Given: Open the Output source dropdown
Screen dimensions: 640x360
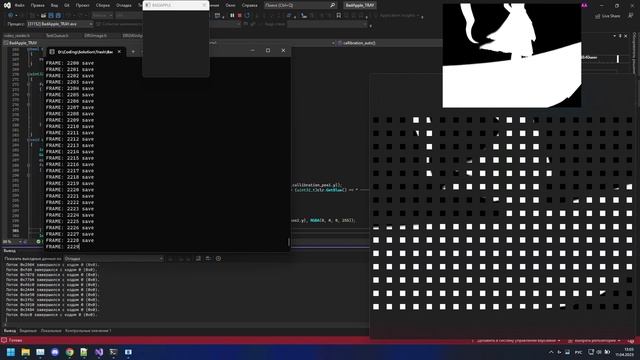Looking at the screenshot, I should tap(113, 258).
